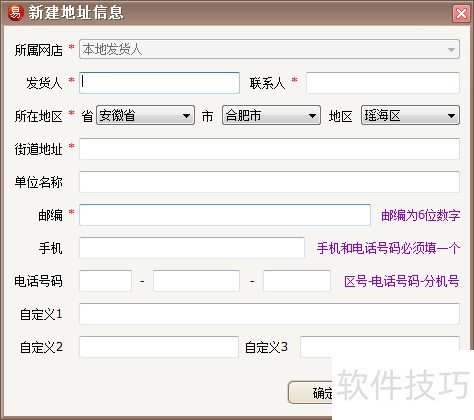474x420 pixels.
Task: Click the purple hint 邮编为6位数字
Action: 421,215
